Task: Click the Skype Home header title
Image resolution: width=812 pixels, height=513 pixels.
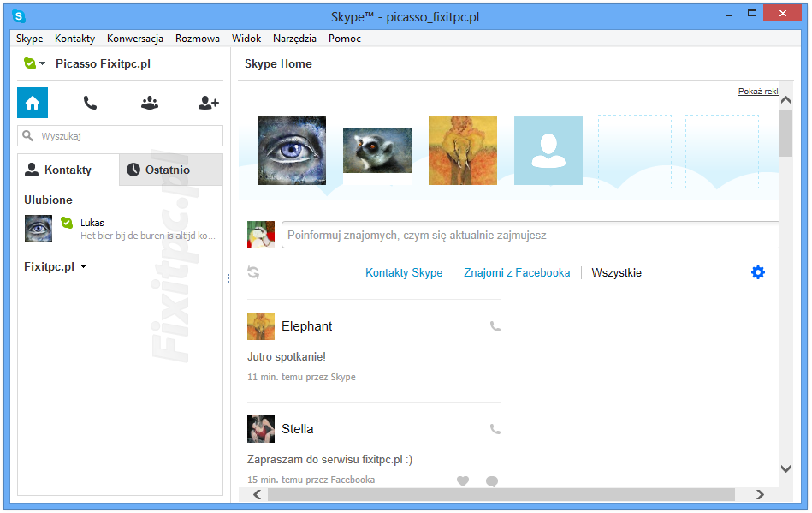Action: pyautogui.click(x=278, y=63)
